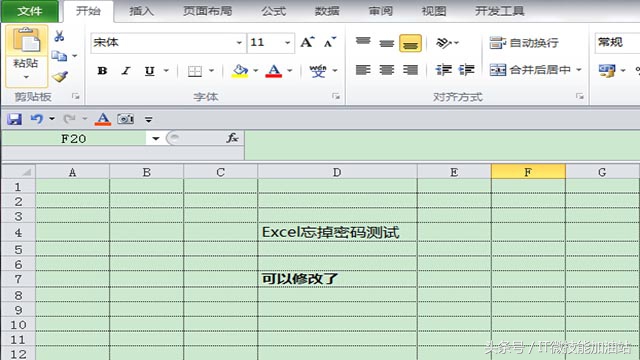Open the 常规 number format box
This screenshot has height=360, width=640.
tap(617, 42)
